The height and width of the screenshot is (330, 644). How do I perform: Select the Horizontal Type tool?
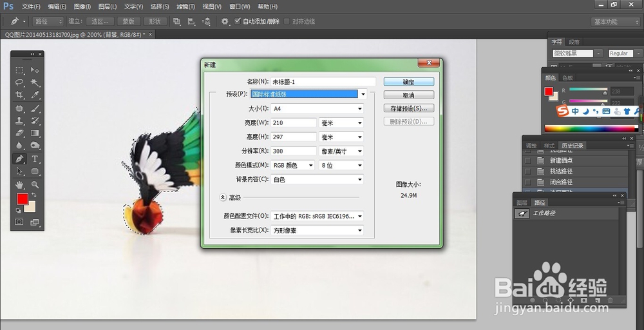(35, 159)
